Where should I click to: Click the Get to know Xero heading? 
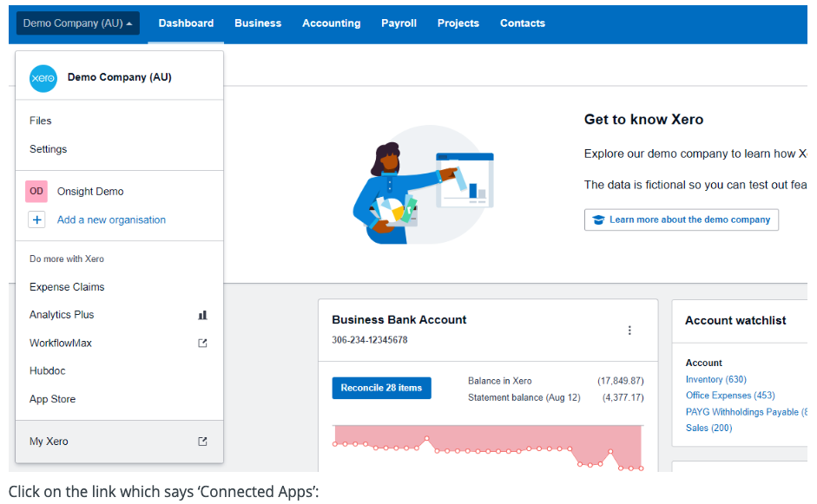(x=643, y=120)
